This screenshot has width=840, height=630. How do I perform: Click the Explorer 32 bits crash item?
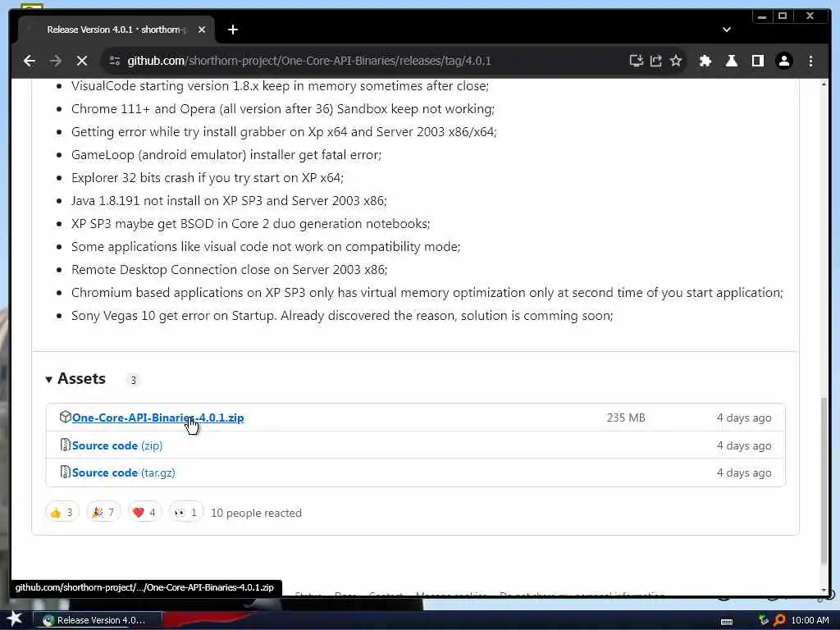point(208,178)
